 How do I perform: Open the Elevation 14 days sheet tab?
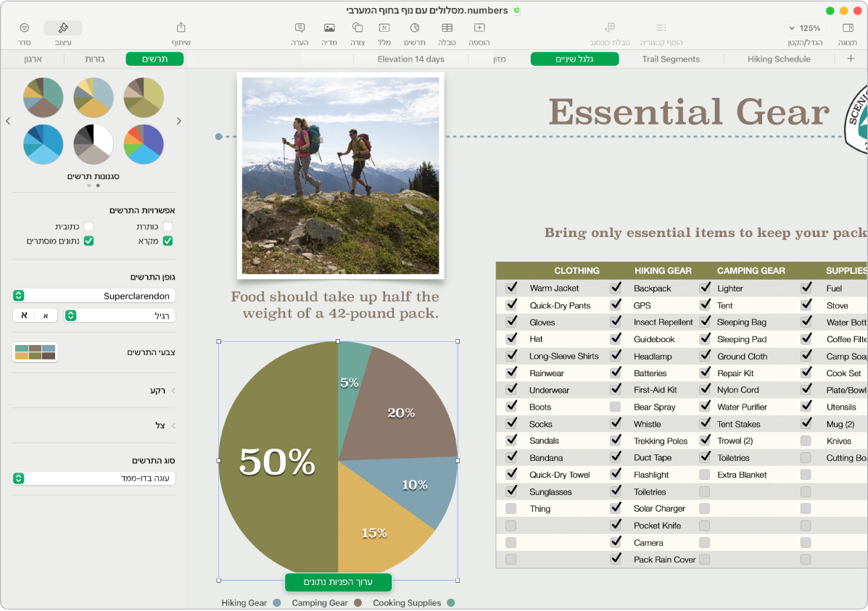click(x=410, y=59)
